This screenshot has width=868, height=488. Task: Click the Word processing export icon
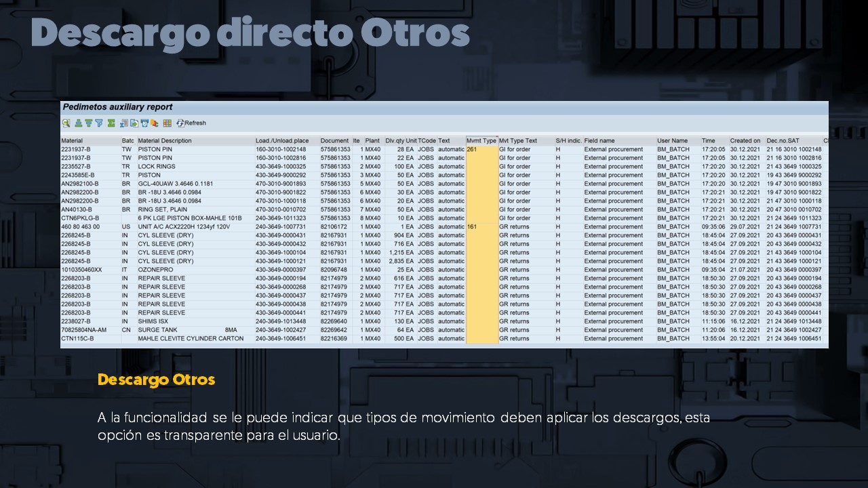[144, 123]
